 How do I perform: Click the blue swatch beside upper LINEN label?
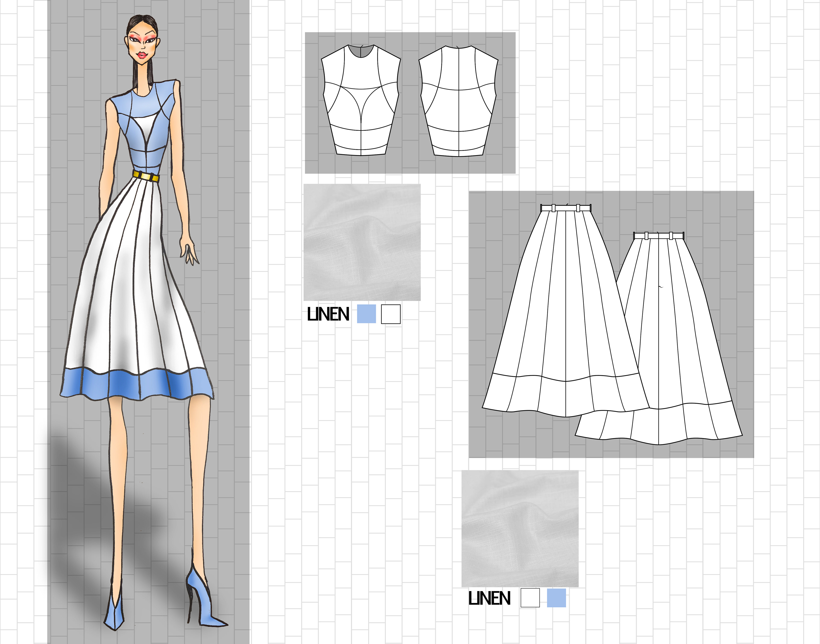point(366,314)
